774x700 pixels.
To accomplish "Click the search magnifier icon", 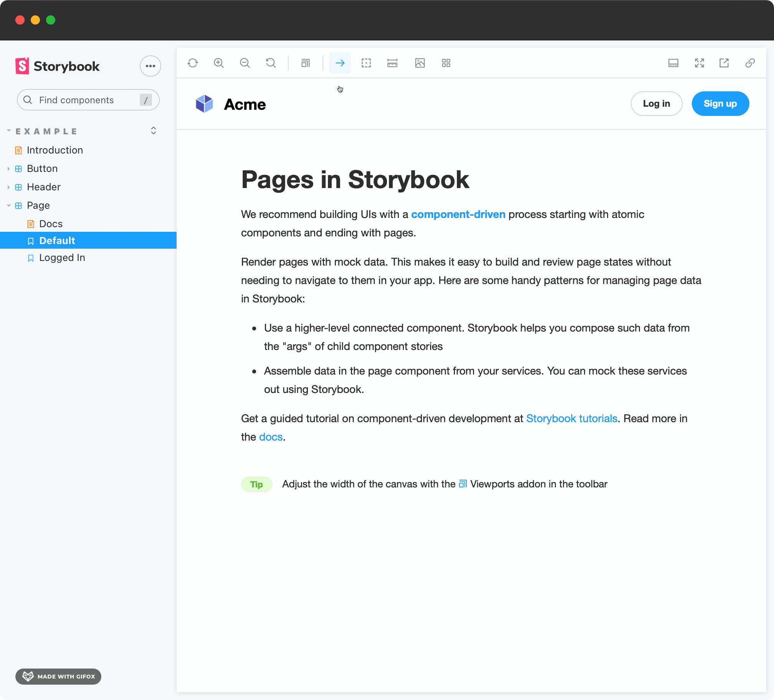I will click(x=28, y=100).
